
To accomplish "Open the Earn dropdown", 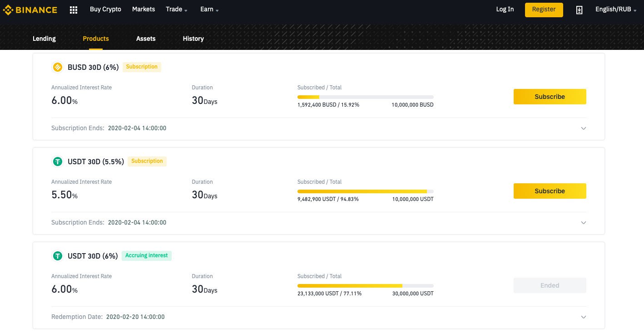I will [209, 9].
